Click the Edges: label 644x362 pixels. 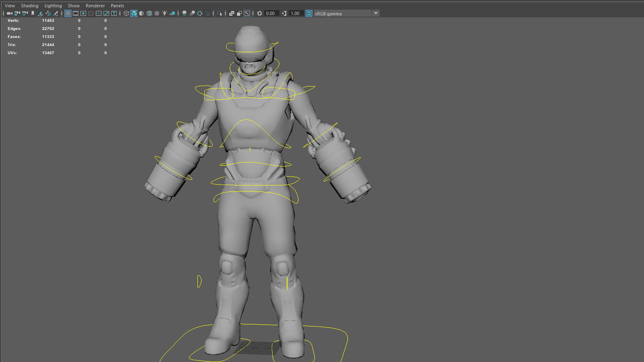coord(14,28)
